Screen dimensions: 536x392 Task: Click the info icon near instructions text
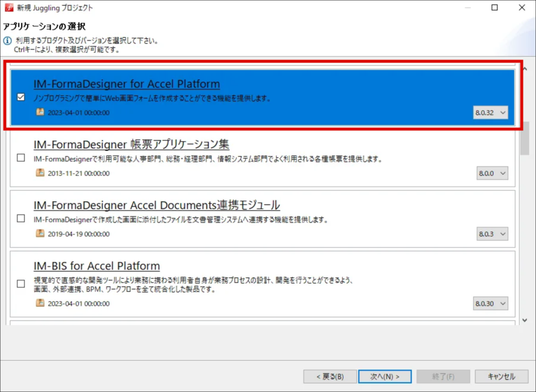[7, 41]
